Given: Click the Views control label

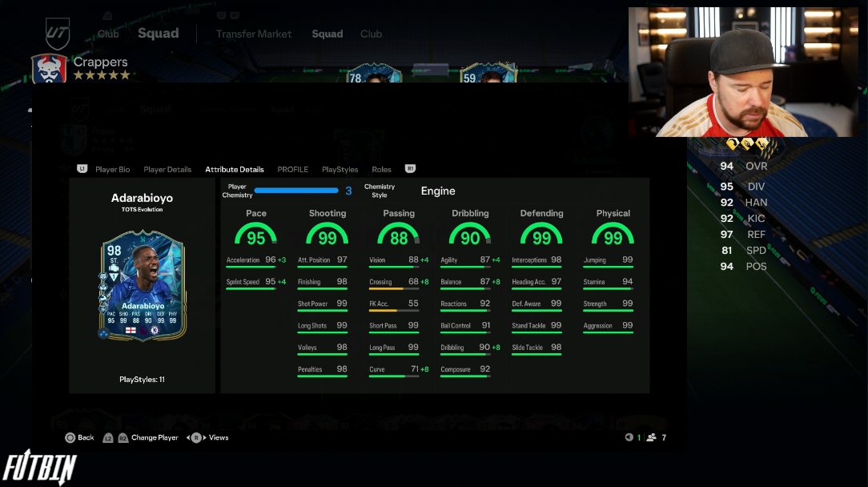Looking at the screenshot, I should [x=219, y=437].
